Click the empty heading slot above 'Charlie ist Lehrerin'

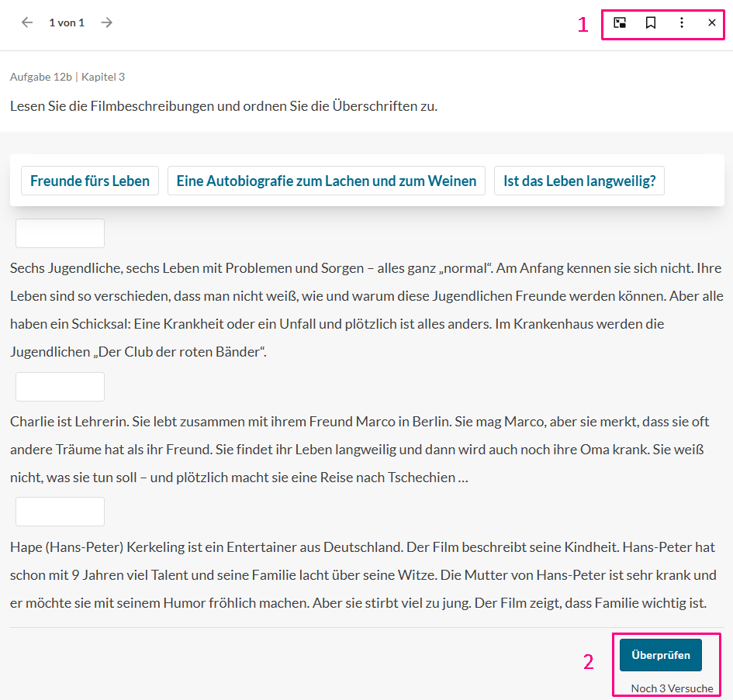(60, 387)
